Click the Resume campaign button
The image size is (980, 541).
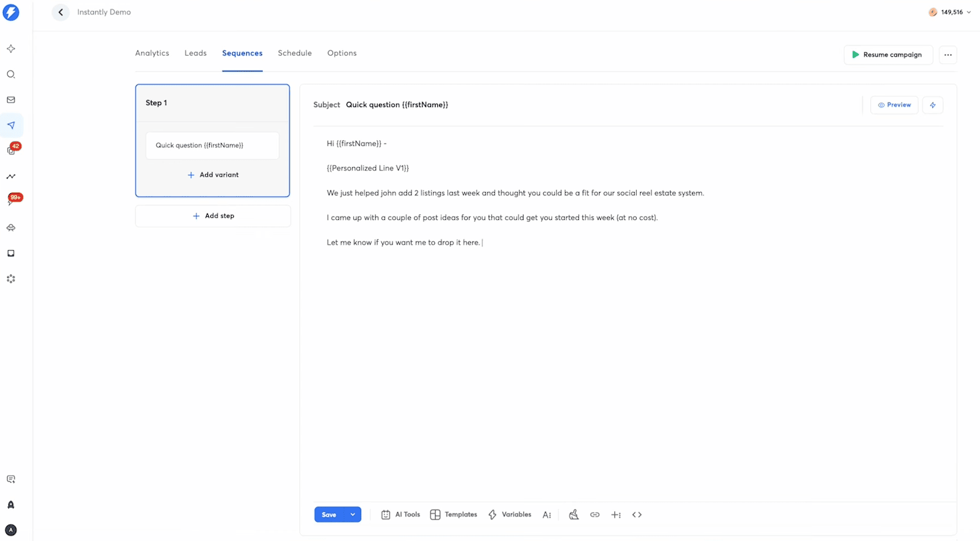point(888,55)
